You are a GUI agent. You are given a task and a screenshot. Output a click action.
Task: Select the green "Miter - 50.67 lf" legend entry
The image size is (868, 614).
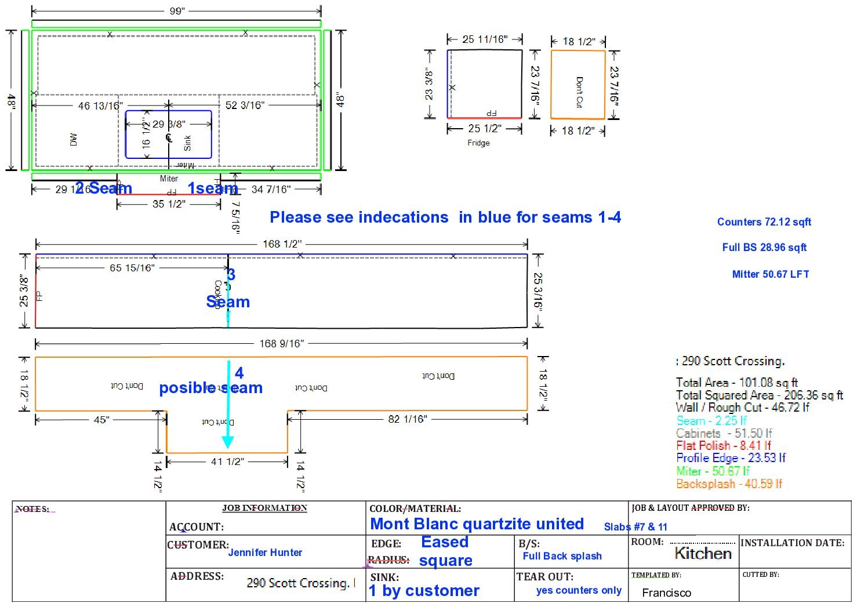click(713, 471)
